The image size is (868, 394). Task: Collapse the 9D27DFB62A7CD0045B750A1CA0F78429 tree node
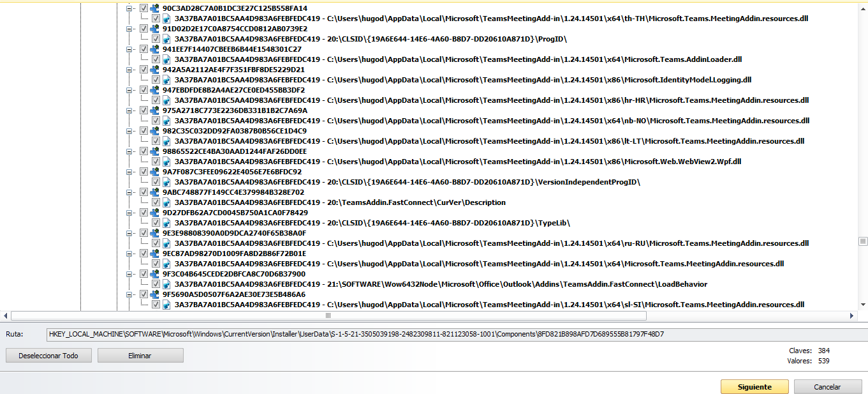(x=131, y=213)
